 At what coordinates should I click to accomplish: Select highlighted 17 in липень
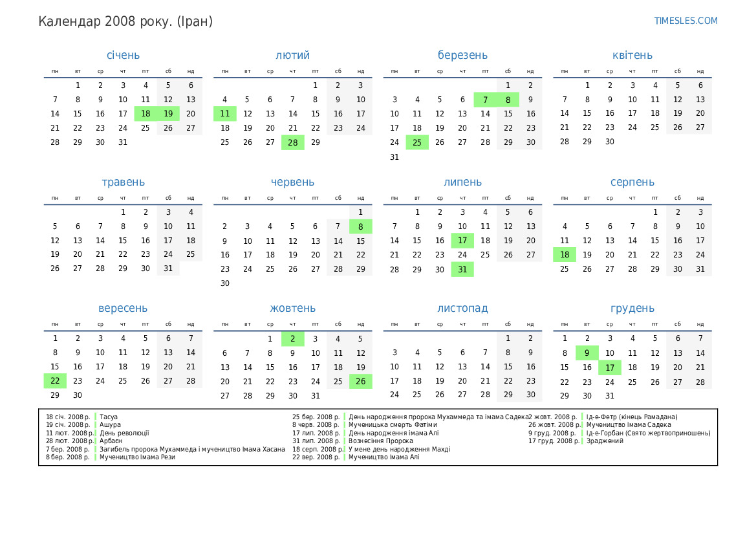click(x=462, y=241)
